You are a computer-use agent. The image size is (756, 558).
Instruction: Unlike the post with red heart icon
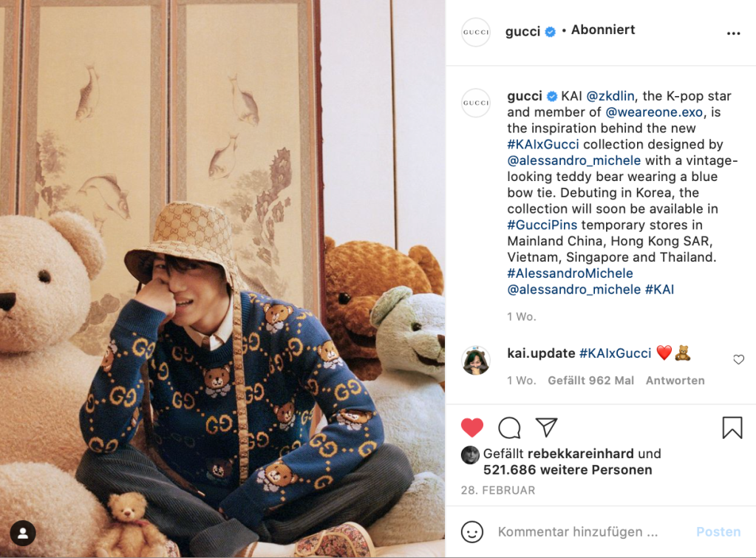coord(472,427)
